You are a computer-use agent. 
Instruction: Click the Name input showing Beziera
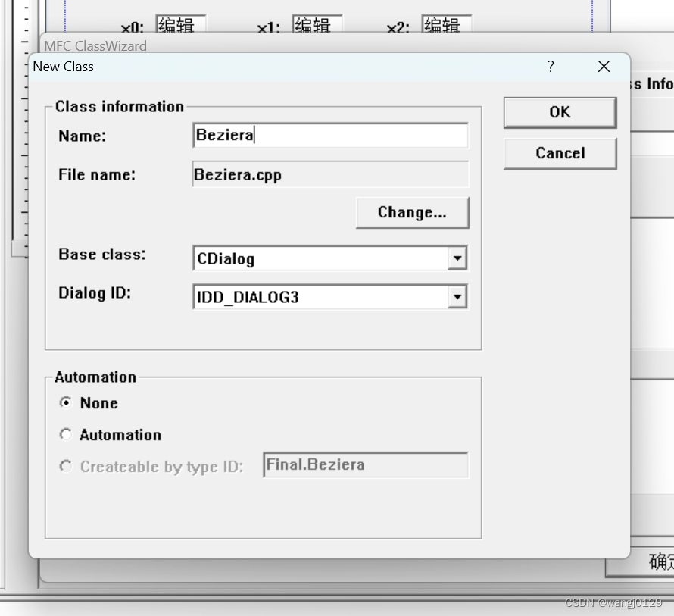(x=330, y=135)
